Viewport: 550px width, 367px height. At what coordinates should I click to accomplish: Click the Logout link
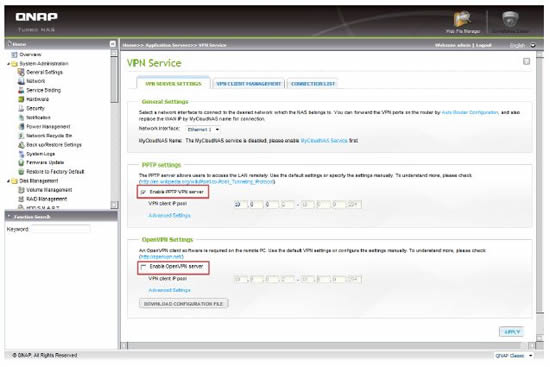[483, 45]
